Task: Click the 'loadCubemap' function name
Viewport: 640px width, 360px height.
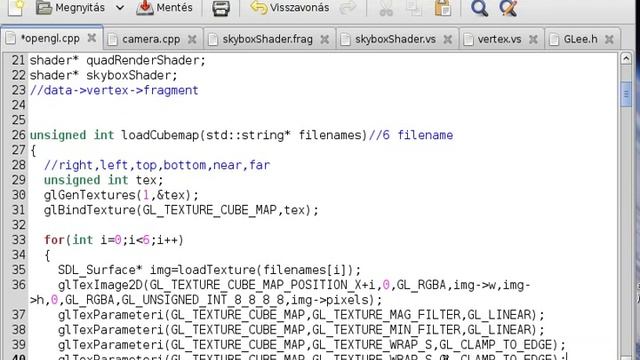Action: tap(160, 135)
